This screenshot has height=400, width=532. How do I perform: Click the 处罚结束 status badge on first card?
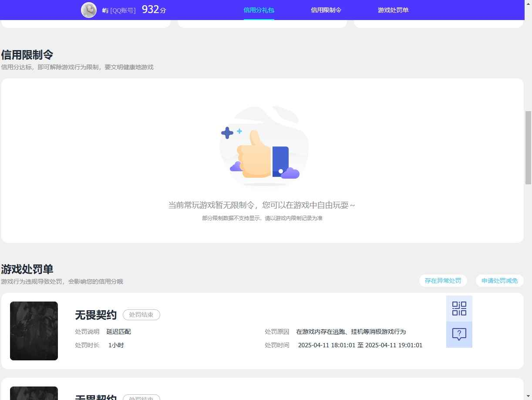point(141,315)
